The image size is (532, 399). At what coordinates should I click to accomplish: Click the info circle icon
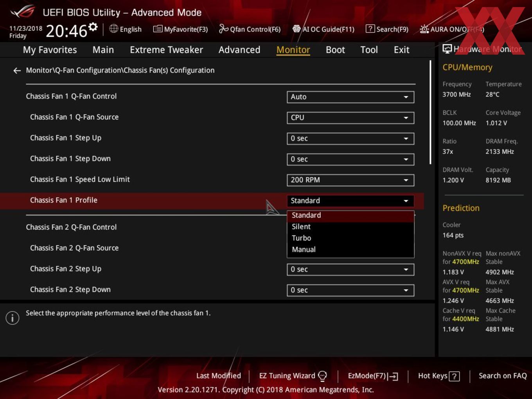(13, 318)
